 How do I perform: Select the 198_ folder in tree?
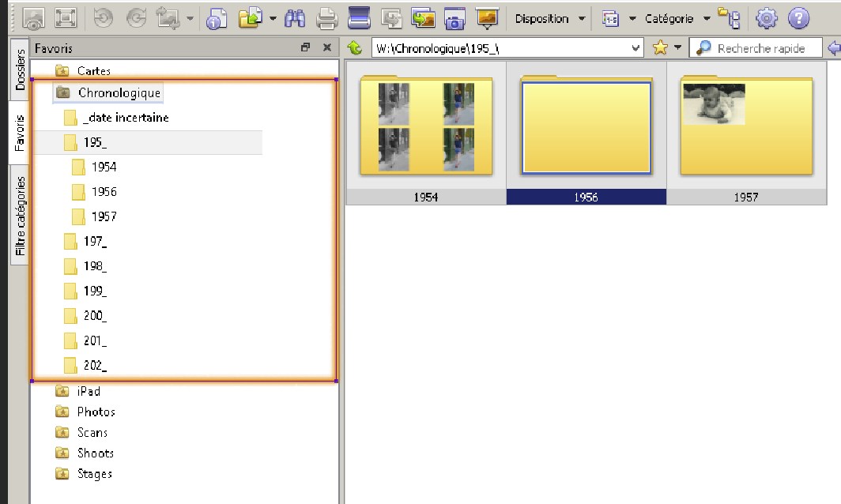95,266
